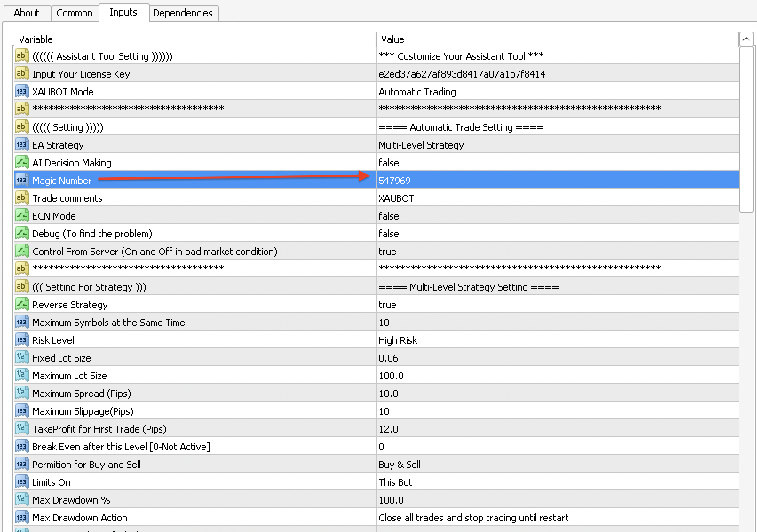Viewport: 757px width, 532px height.
Task: Click the integer icon beside XAUBOT Mode
Action: click(22, 91)
